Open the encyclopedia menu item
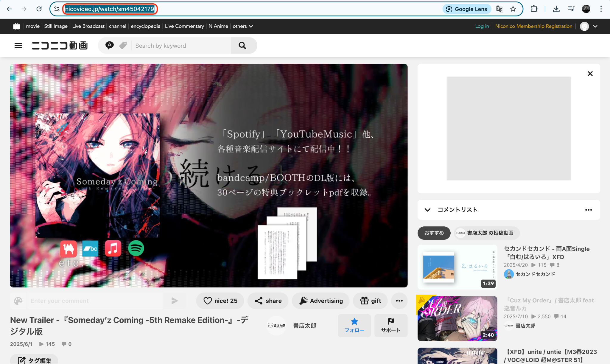The width and height of the screenshot is (610, 364). pyautogui.click(x=145, y=26)
